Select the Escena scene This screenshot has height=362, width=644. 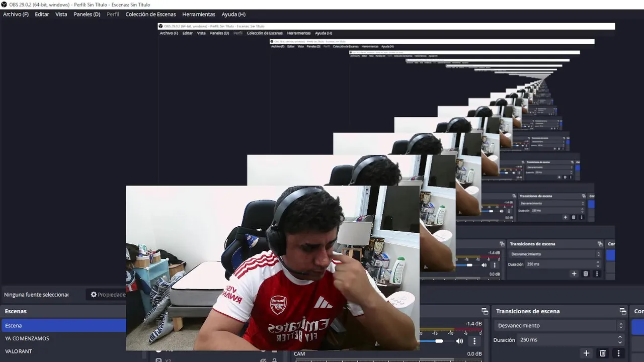click(x=63, y=325)
